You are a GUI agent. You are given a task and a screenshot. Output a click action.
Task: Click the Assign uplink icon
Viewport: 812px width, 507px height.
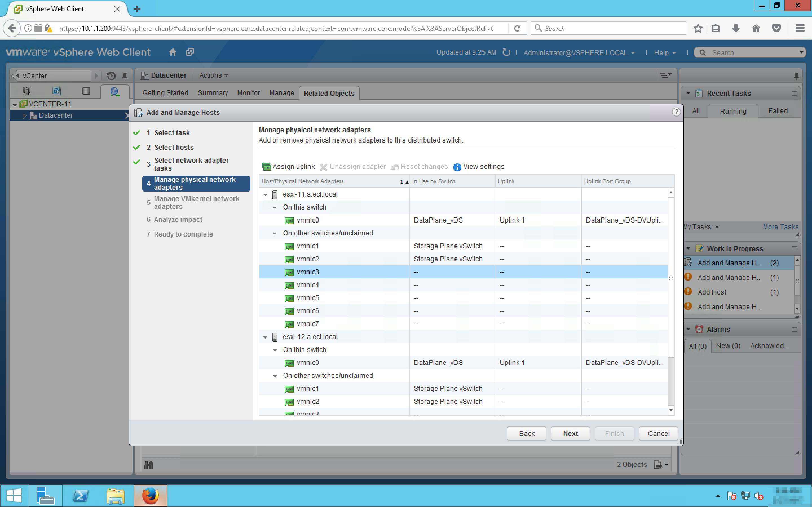(x=266, y=167)
